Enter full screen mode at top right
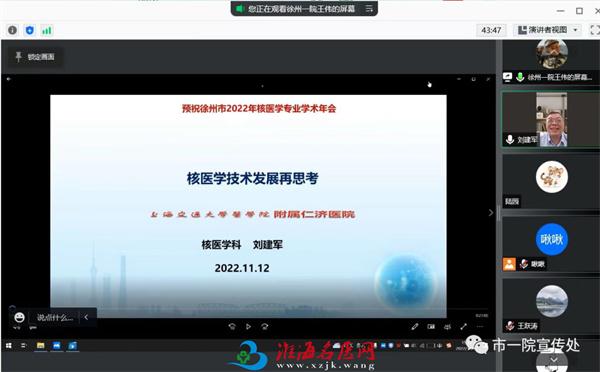Viewport: 600px width, 372px height. pyautogui.click(x=595, y=30)
